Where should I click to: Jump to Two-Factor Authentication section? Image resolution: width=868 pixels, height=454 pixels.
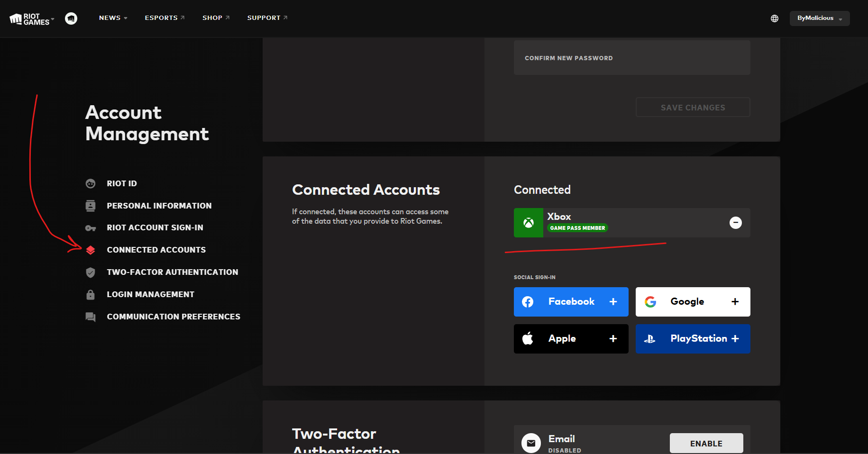(x=173, y=272)
